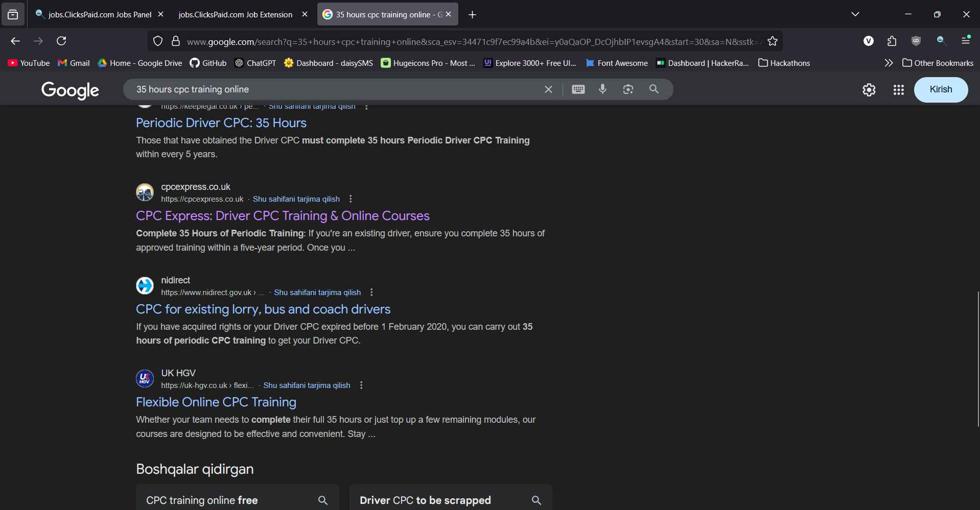
Task: Open Flexible Online CPC Training result
Action: (x=216, y=402)
